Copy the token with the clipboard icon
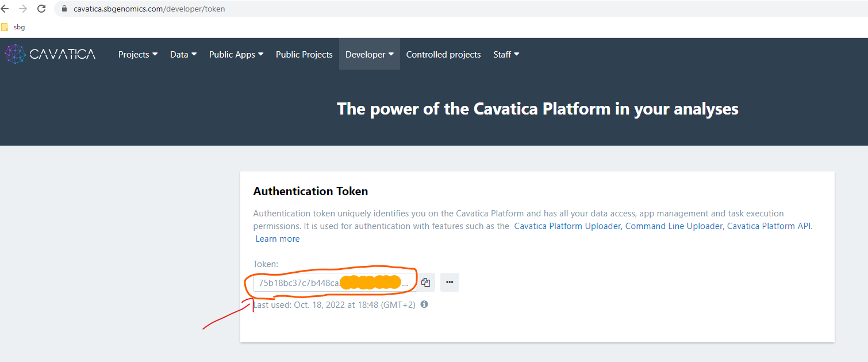Screen dimensions: 868x362 [x=426, y=283]
